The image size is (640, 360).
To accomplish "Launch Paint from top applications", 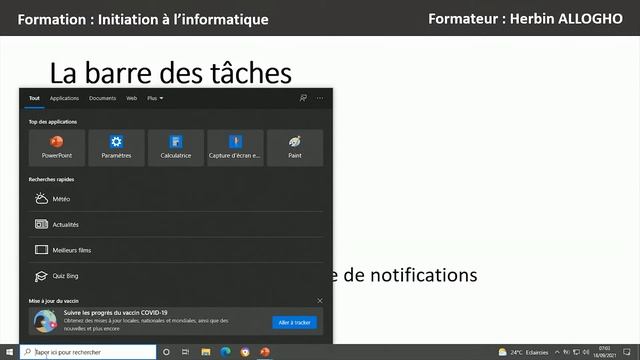I will pos(295,148).
